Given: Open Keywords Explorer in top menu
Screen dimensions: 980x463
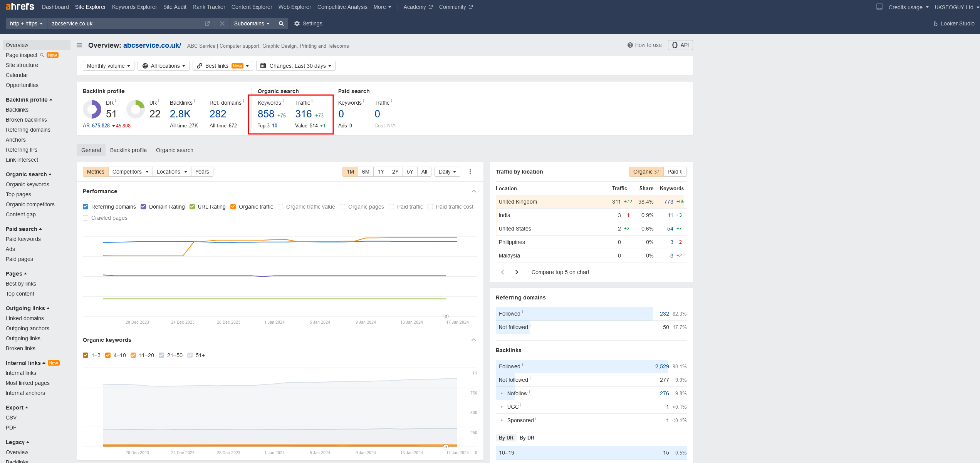Looking at the screenshot, I should [x=134, y=7].
